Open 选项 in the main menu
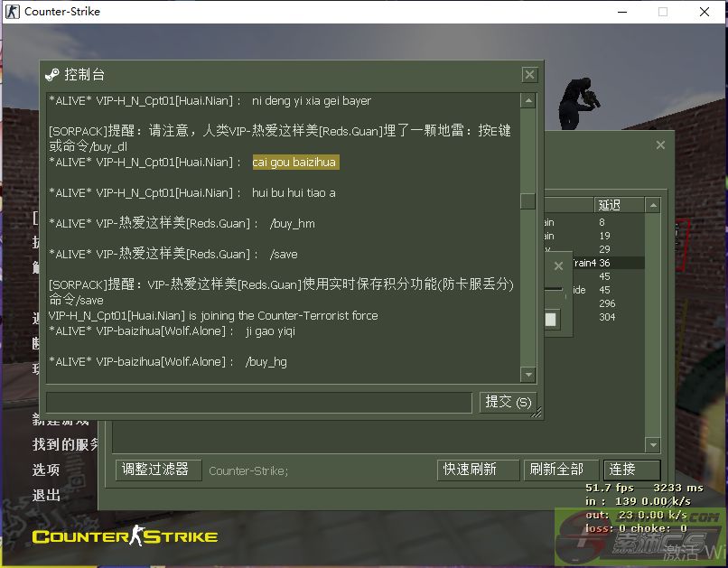 pyautogui.click(x=46, y=470)
